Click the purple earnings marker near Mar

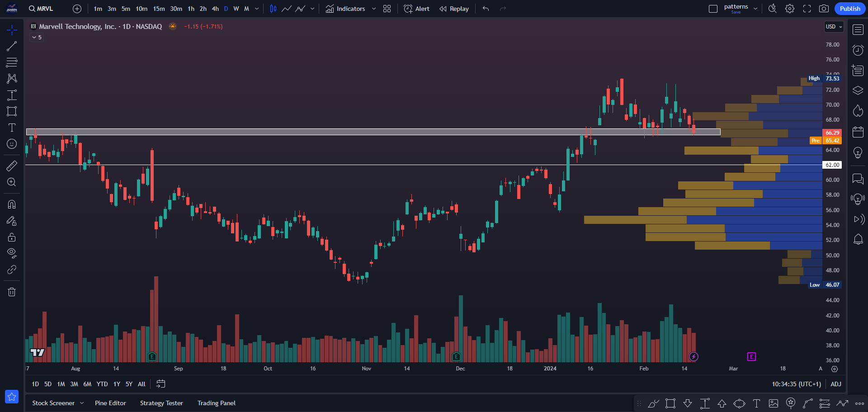(751, 357)
